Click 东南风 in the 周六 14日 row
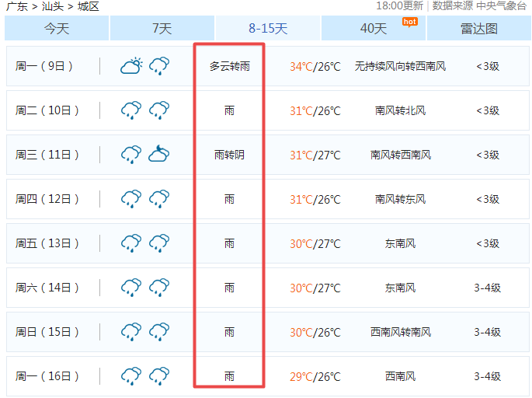 [x=400, y=288]
